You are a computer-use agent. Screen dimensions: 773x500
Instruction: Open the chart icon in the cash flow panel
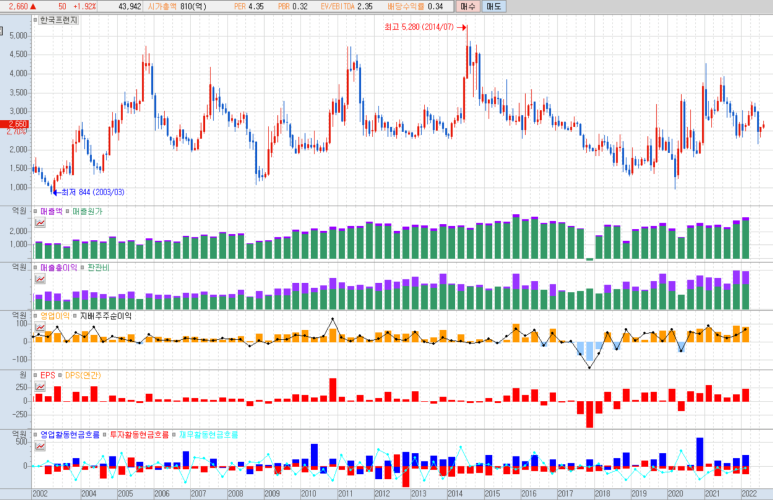pos(40,446)
